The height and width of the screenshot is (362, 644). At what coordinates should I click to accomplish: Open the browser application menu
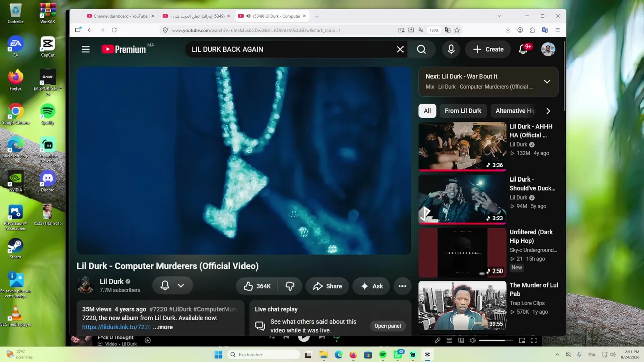(557, 30)
